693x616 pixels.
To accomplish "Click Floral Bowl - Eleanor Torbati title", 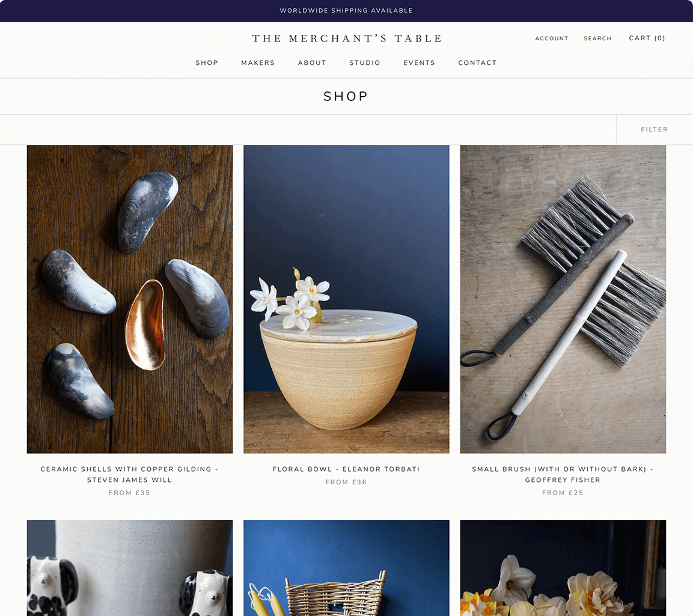I will (346, 469).
